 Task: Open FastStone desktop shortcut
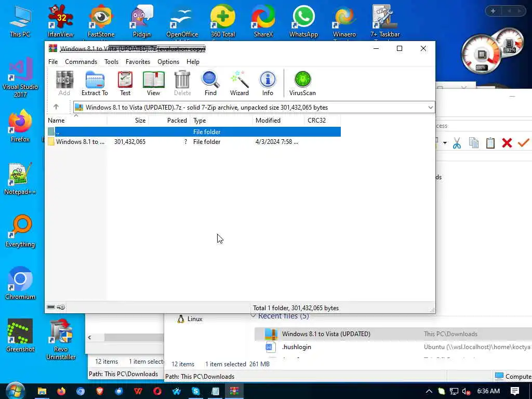click(101, 21)
